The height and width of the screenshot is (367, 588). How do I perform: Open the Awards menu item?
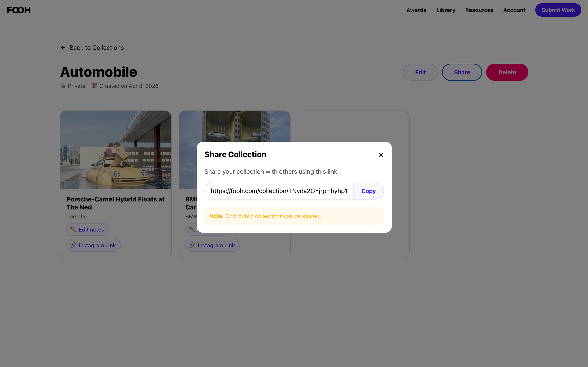click(416, 10)
